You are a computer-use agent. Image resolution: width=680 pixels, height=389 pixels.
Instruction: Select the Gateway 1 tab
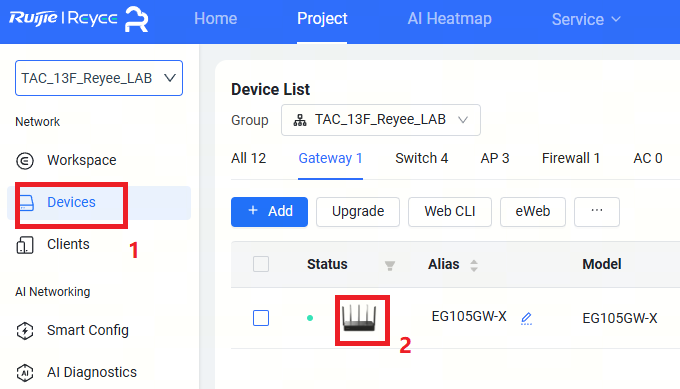[330, 158]
